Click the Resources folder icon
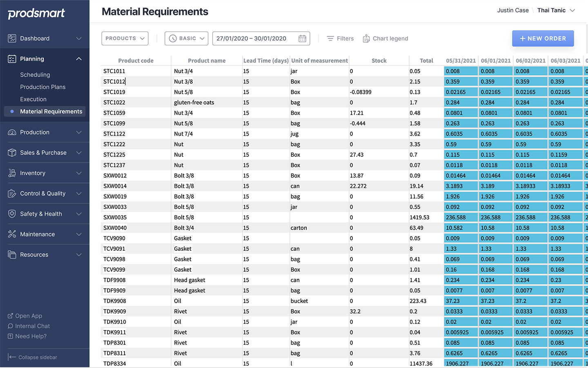 click(x=12, y=255)
